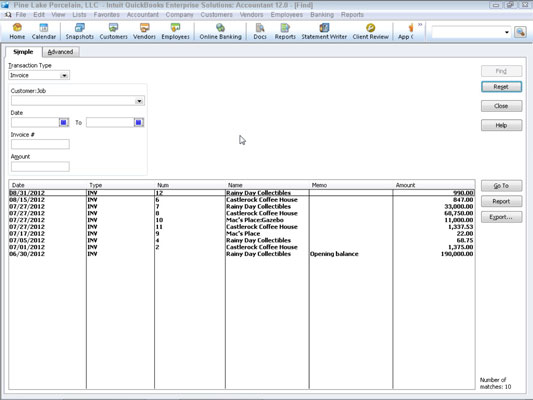
Task: Click the Invoice # input field
Action: click(x=40, y=144)
